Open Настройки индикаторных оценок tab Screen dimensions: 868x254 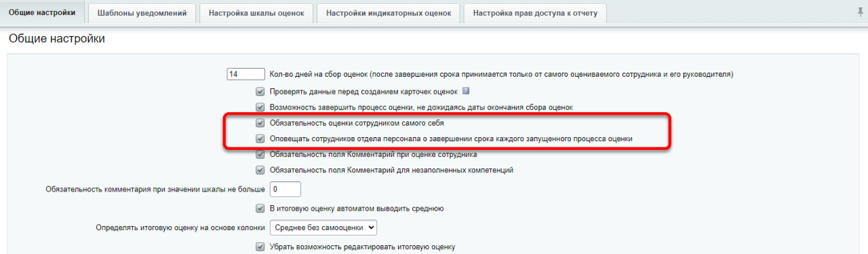click(x=389, y=13)
